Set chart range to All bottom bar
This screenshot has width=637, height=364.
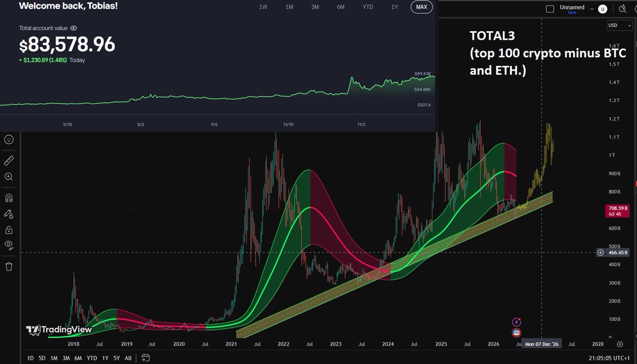pyautogui.click(x=128, y=358)
